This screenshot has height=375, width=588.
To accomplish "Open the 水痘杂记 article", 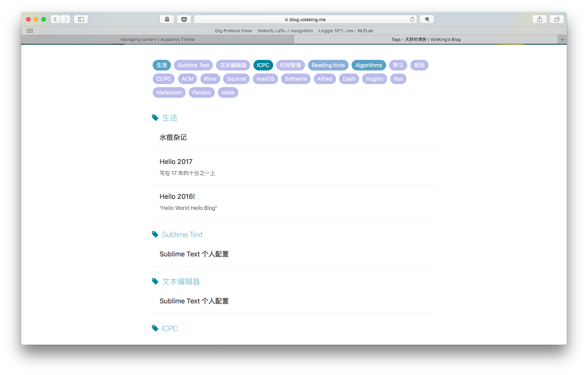I will tap(173, 137).
